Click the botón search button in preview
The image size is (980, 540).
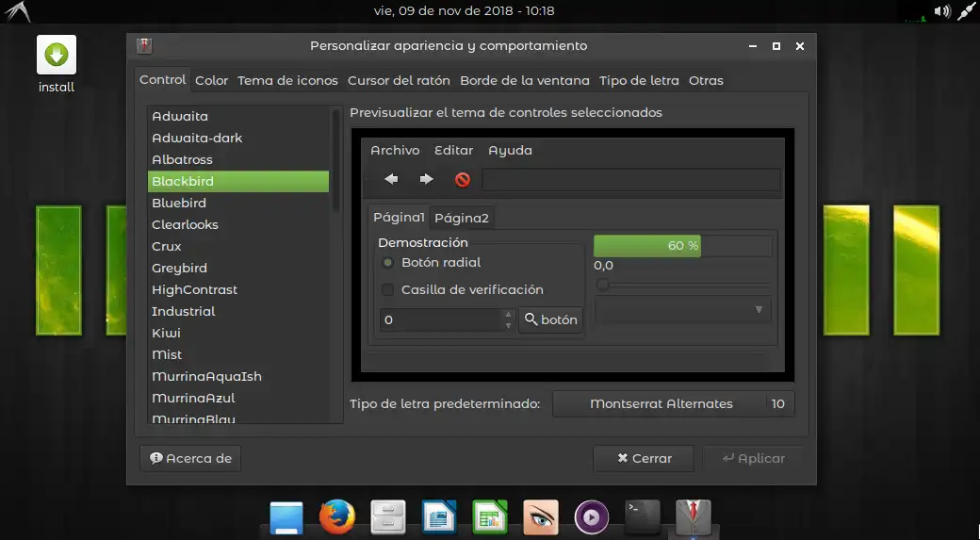click(x=550, y=319)
